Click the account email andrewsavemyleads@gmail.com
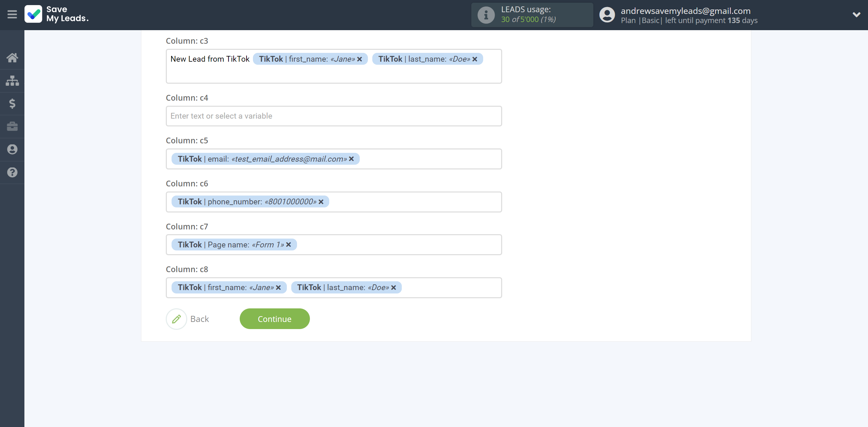The width and height of the screenshot is (868, 427). click(x=686, y=11)
